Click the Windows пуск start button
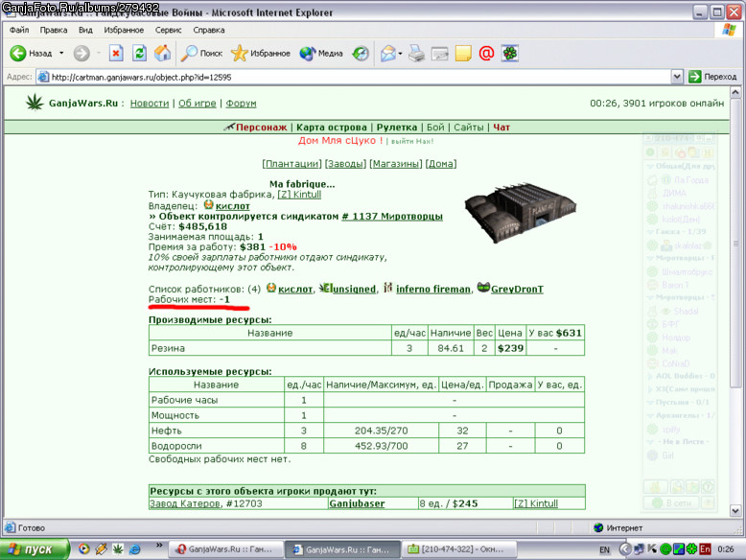Viewport: 746px width, 560px height. pyautogui.click(x=35, y=549)
